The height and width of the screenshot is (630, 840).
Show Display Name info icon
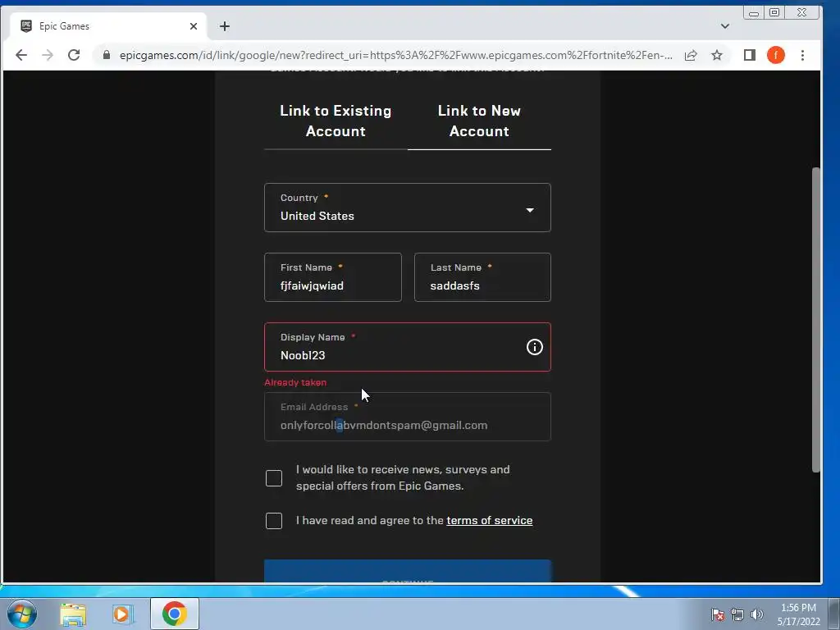click(534, 347)
